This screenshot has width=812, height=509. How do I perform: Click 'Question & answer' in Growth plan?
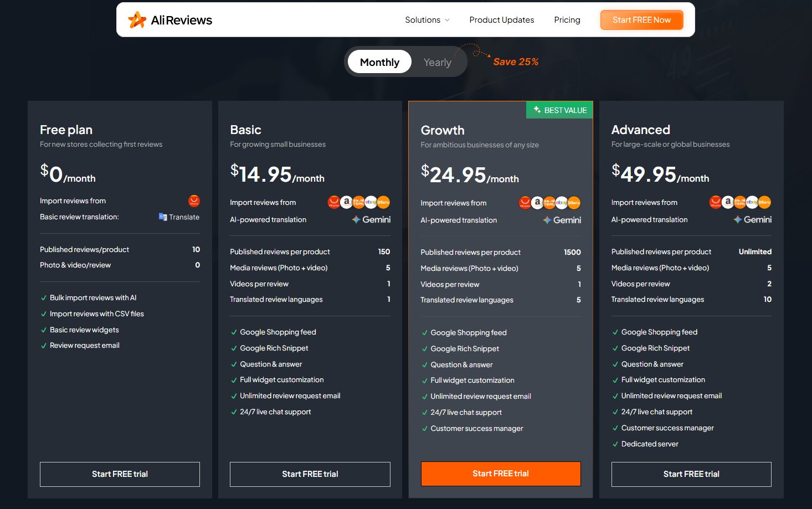coord(461,364)
